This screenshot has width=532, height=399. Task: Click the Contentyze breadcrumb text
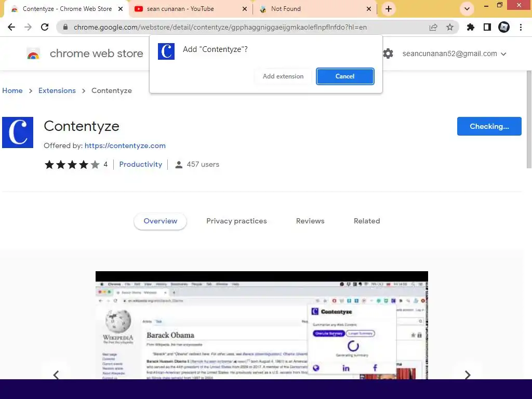tap(112, 90)
